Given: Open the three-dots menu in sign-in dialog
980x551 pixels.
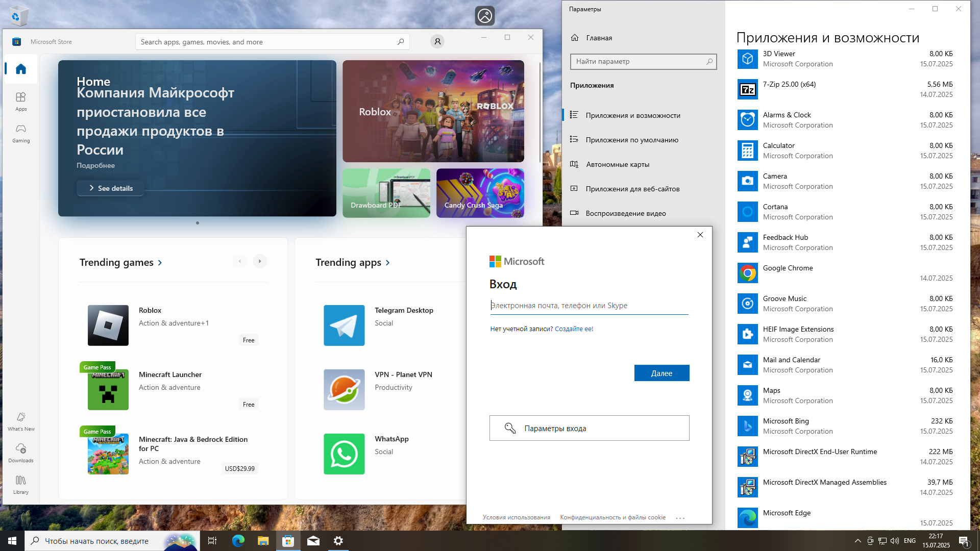Looking at the screenshot, I should coord(680,518).
